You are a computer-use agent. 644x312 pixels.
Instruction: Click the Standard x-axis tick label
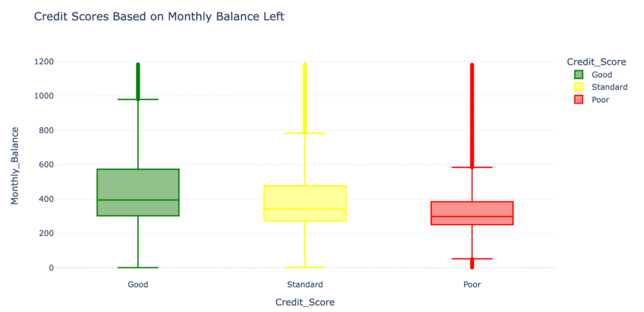(x=305, y=284)
